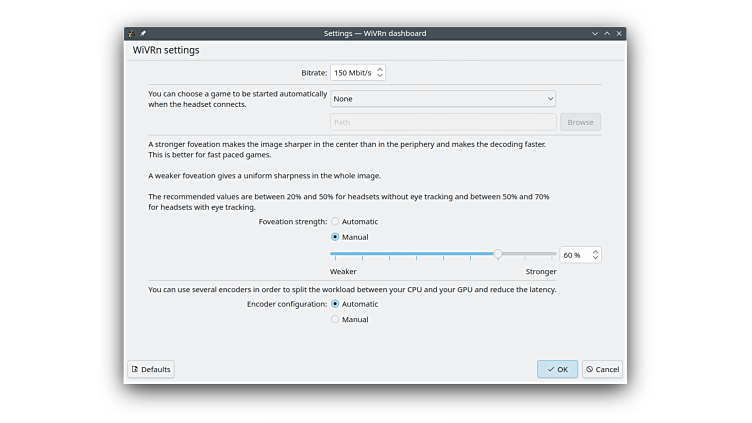Image resolution: width=752 pixels, height=423 pixels.
Task: Select Manual foveation strength
Action: click(x=335, y=237)
